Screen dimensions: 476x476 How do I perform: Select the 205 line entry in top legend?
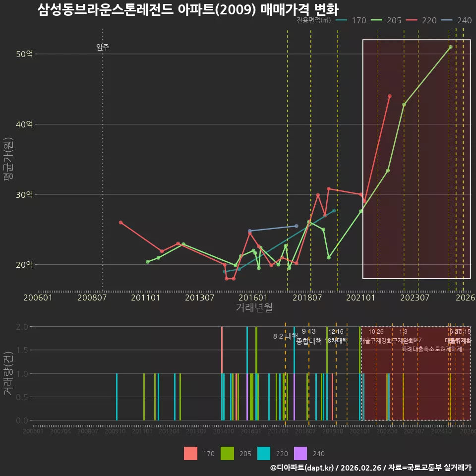tap(386, 20)
